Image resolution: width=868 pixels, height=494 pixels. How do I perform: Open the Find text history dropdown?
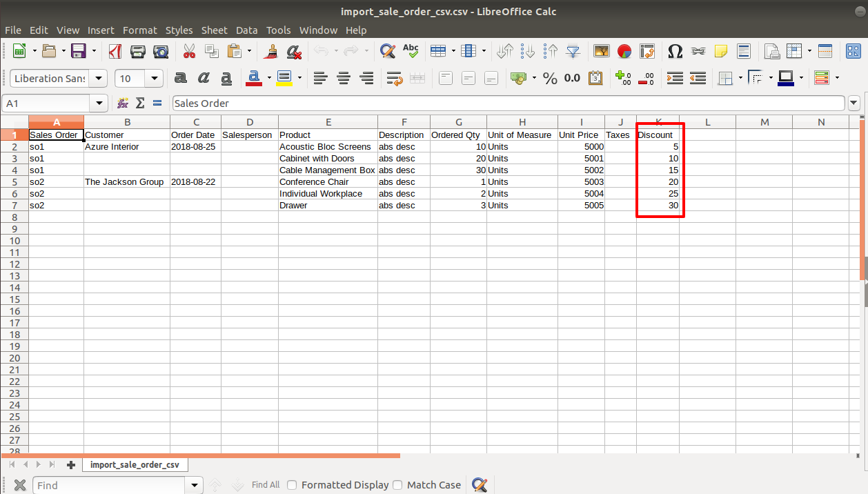point(195,485)
